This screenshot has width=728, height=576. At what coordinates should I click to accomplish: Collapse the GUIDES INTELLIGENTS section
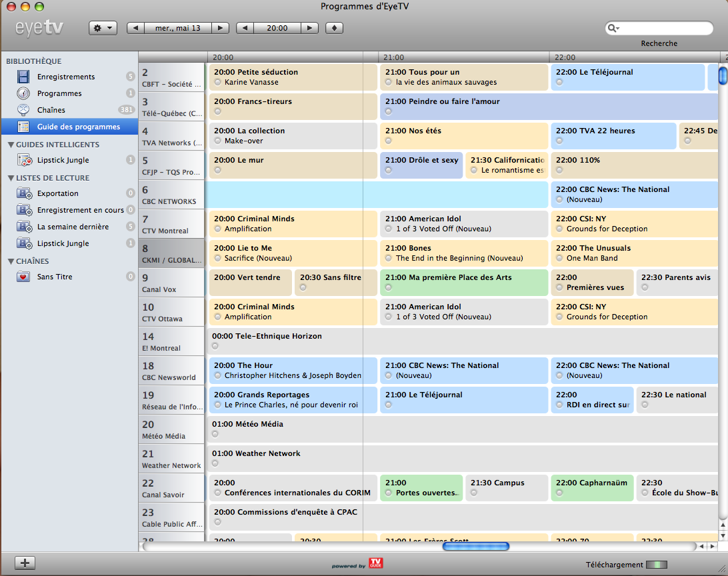11,145
